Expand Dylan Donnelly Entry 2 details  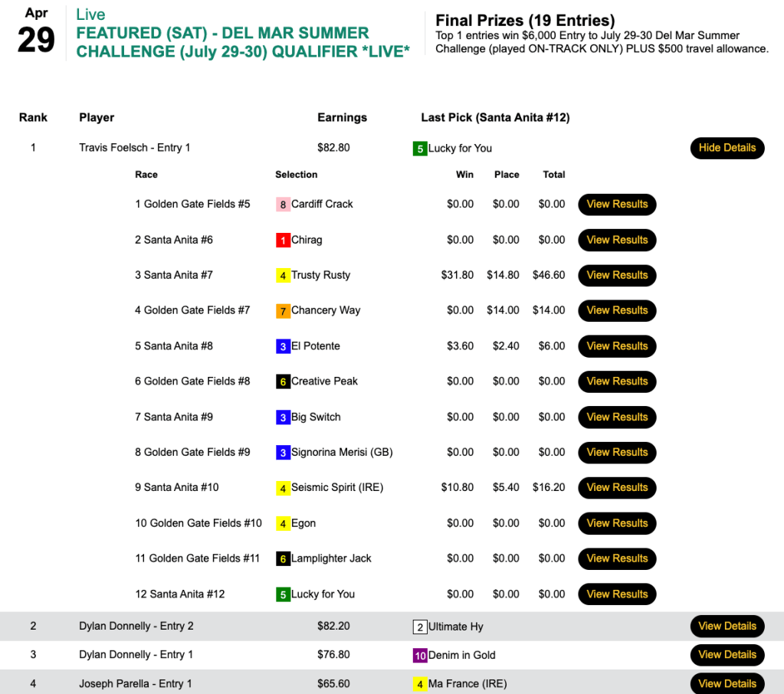point(727,626)
